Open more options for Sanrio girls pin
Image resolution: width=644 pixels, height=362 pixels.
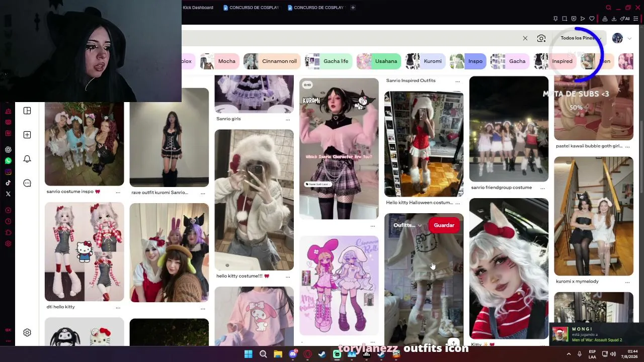288,120
